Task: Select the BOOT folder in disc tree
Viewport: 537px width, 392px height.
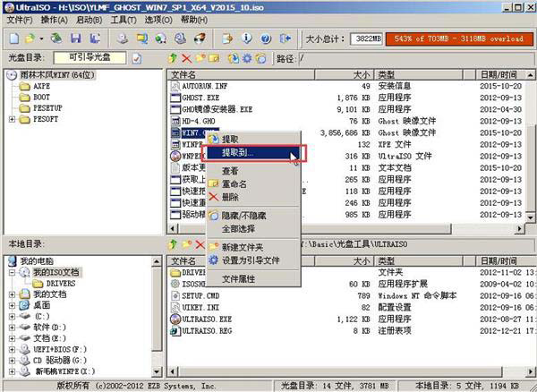Action: click(x=41, y=98)
